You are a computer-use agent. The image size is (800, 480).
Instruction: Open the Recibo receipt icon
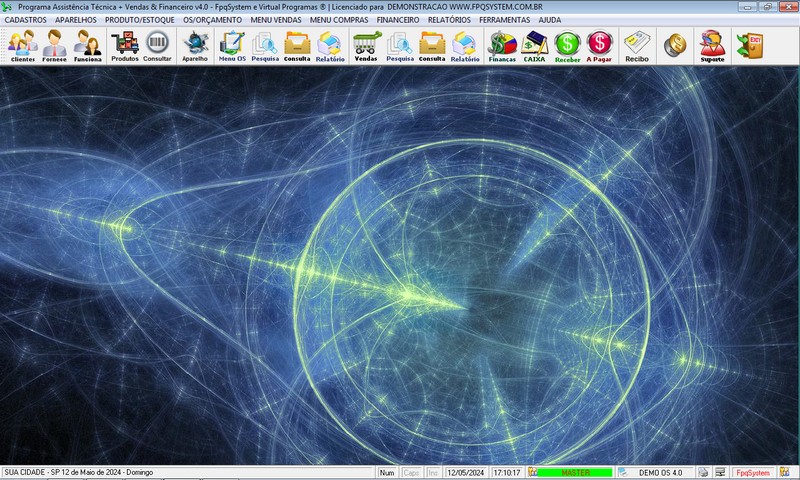pyautogui.click(x=637, y=46)
